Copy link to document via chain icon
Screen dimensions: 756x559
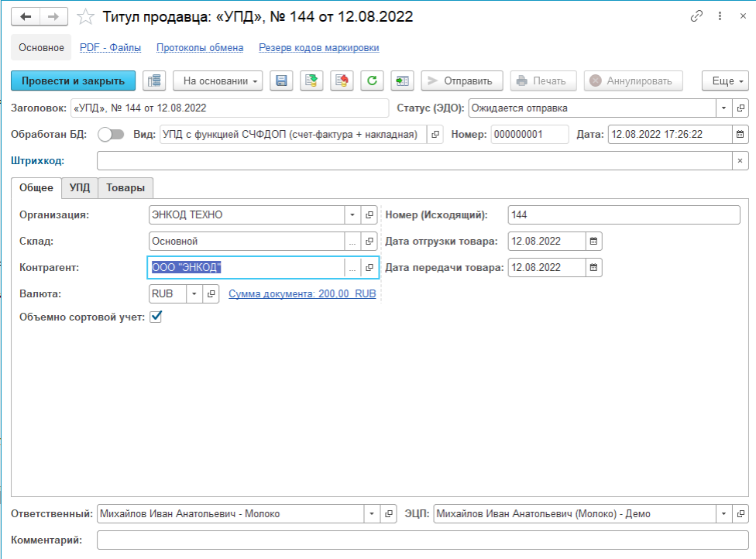coord(696,16)
